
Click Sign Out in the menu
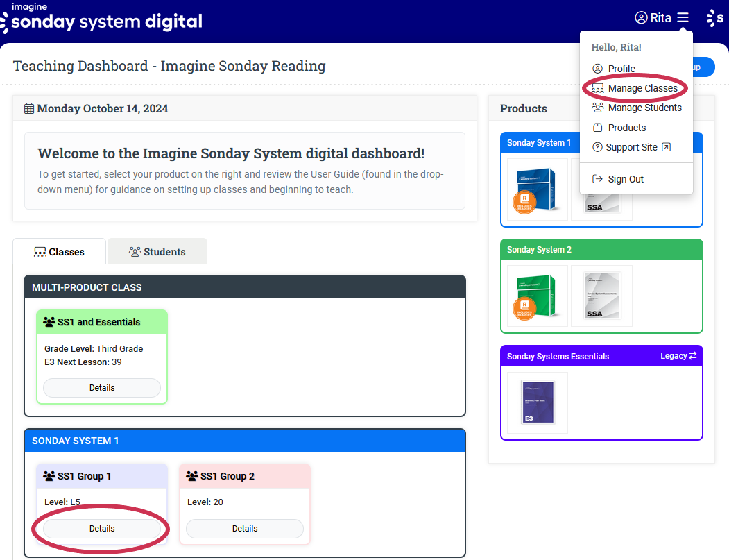625,179
